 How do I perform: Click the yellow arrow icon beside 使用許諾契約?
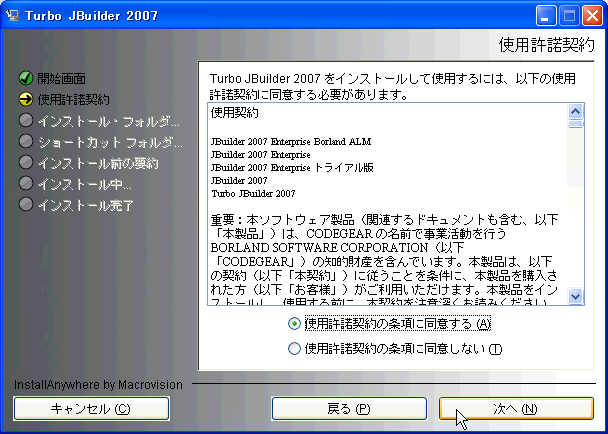click(25, 99)
